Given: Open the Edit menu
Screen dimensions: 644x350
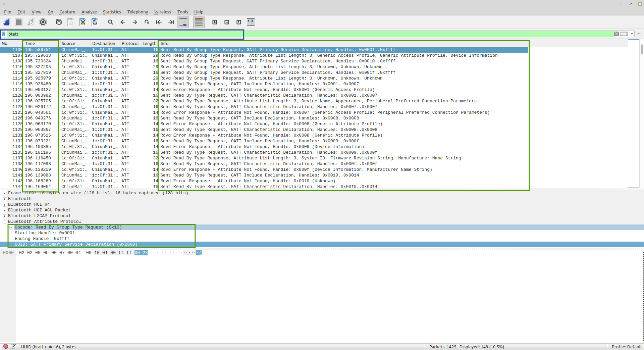Looking at the screenshot, I should pyautogui.click(x=21, y=12).
